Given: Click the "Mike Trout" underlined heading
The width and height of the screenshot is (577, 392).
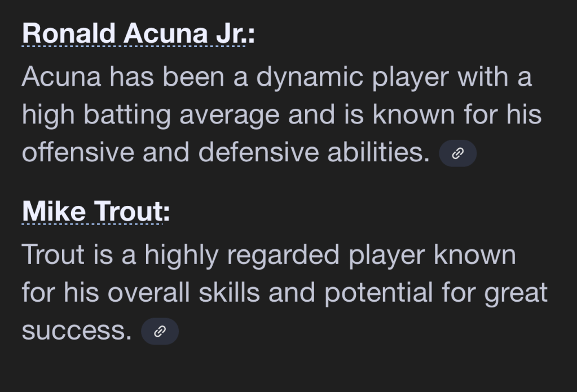Looking at the screenshot, I should click(x=92, y=212).
